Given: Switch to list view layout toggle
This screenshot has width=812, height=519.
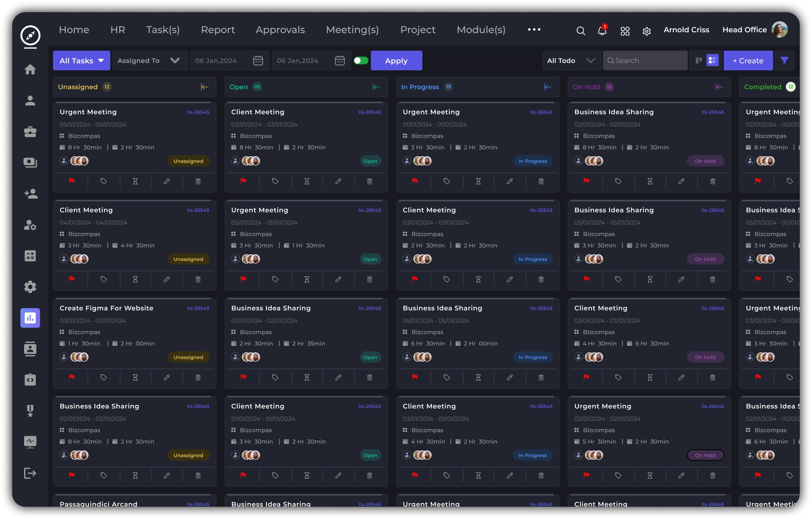Looking at the screenshot, I should click(x=712, y=60).
